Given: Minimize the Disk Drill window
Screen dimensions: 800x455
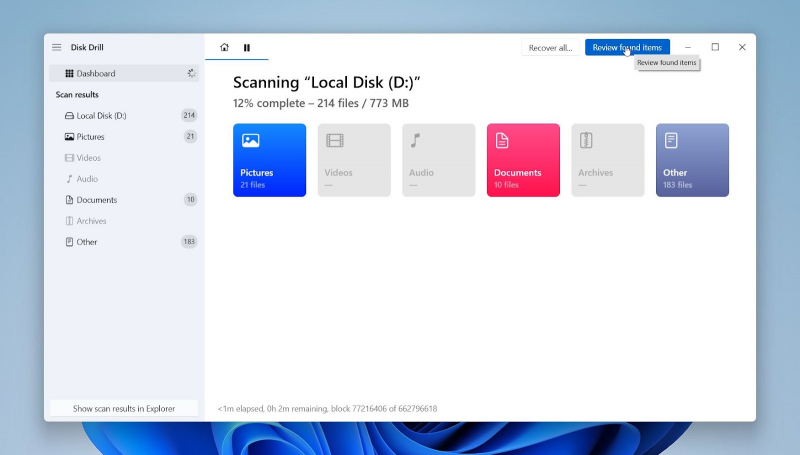Looking at the screenshot, I should click(688, 47).
